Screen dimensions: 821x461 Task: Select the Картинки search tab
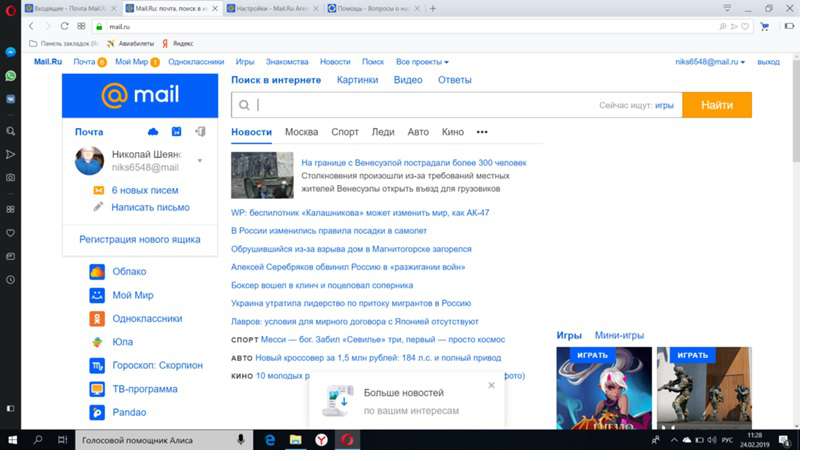click(x=357, y=80)
